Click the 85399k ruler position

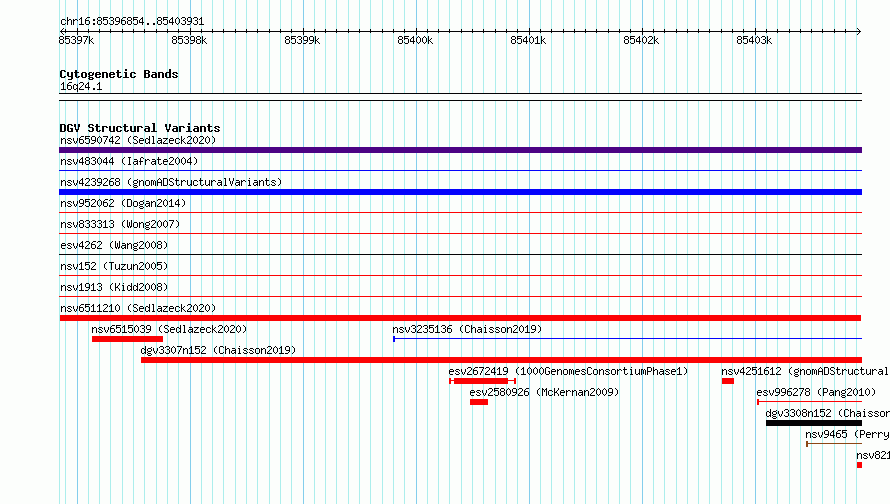303,40
